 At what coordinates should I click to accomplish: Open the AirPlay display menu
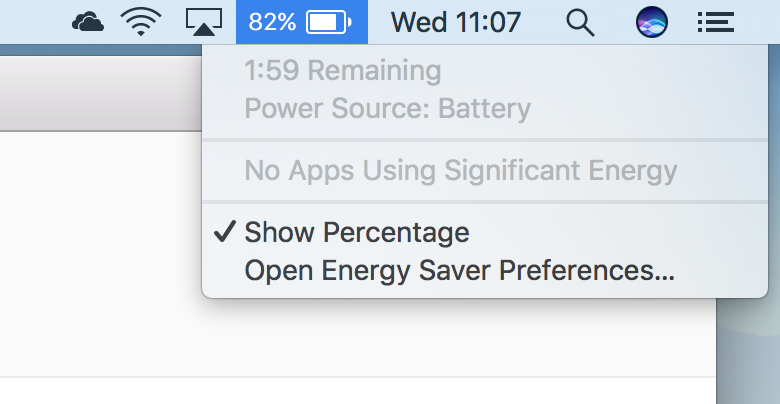202,22
